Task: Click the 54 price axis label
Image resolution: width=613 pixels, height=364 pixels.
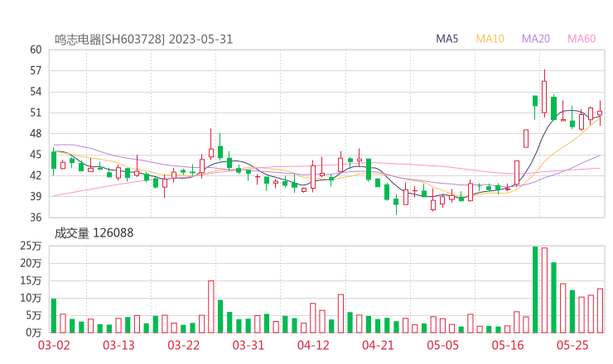Action: coord(36,92)
